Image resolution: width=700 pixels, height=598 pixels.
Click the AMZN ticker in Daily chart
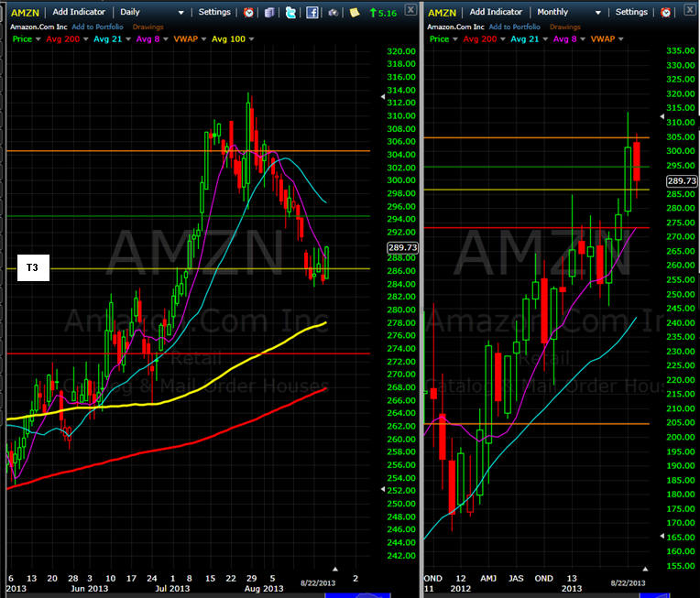click(x=25, y=13)
